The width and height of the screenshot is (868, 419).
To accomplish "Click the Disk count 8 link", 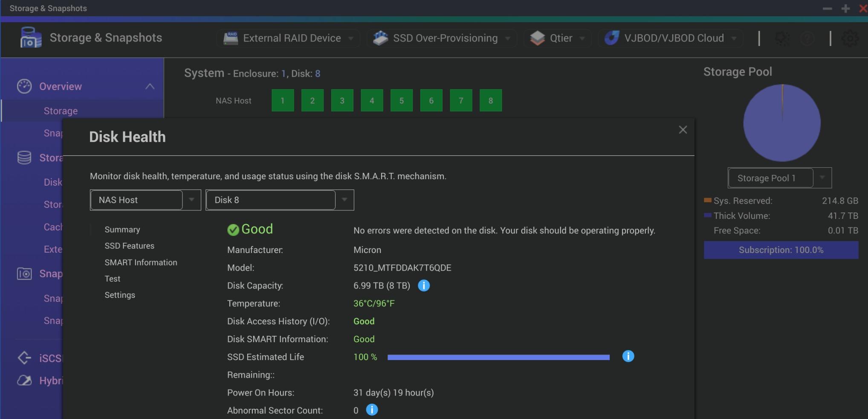I will (318, 74).
